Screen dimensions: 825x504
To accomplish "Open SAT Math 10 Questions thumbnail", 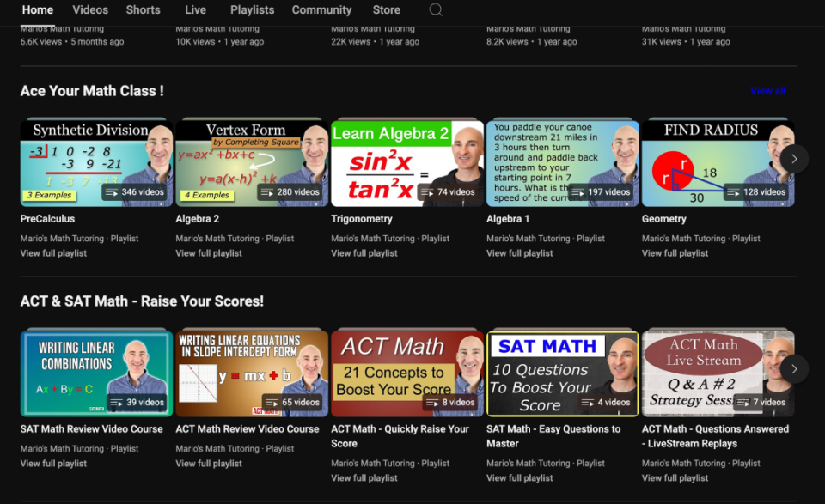I will point(562,373).
